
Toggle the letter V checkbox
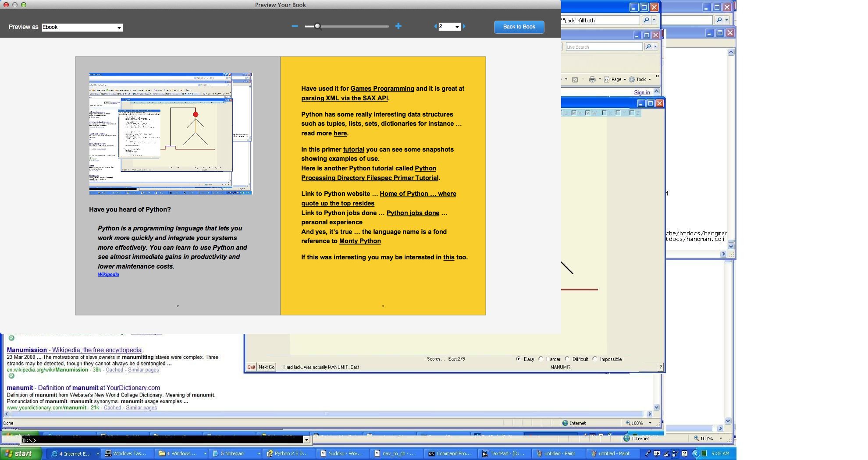pyautogui.click(x=574, y=113)
